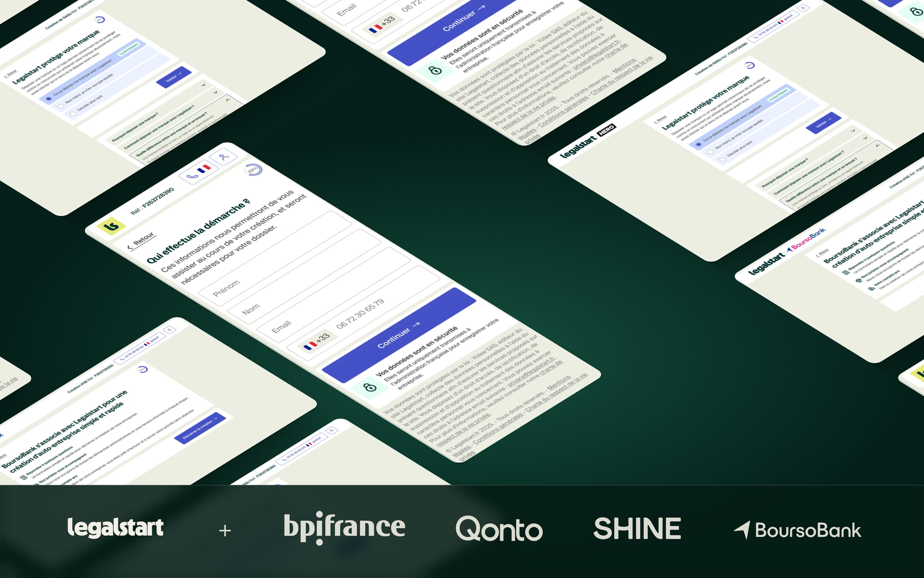The image size is (924, 578).
Task: Click the Retour link in the HERO mockup
Action: pos(660,120)
